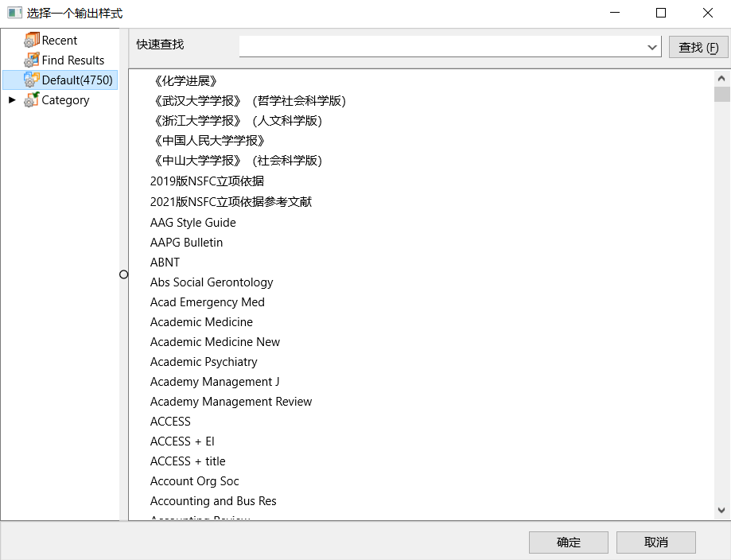The height and width of the screenshot is (560, 731).
Task: Click the Default(4750) folder icon
Action: pyautogui.click(x=31, y=80)
